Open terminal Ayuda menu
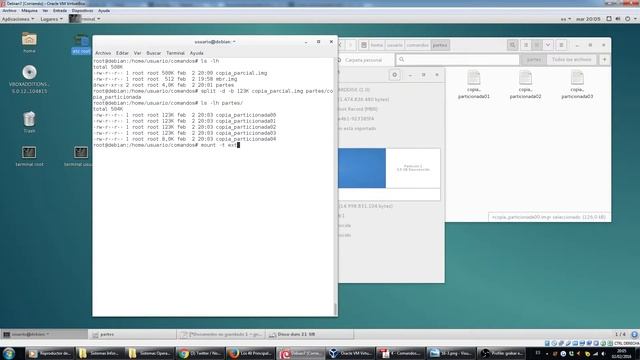 196,53
